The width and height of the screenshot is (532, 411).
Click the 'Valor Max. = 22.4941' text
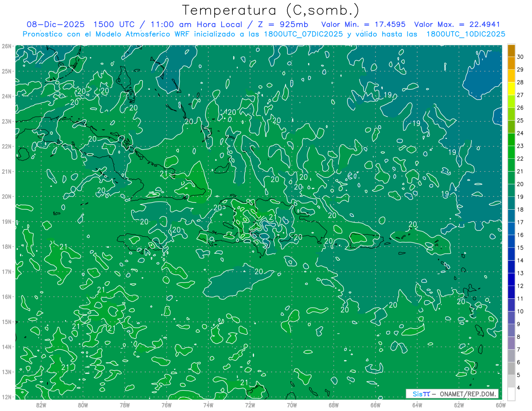(x=457, y=24)
